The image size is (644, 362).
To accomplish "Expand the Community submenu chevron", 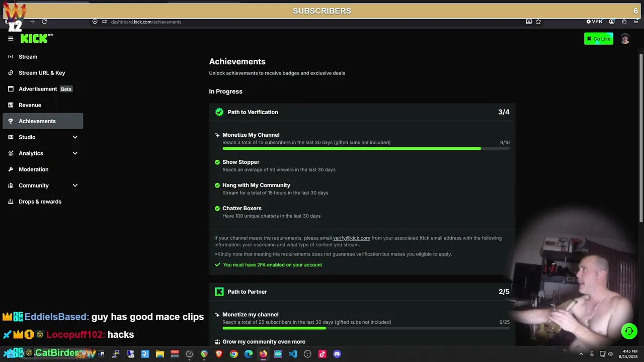I will pyautogui.click(x=75, y=186).
